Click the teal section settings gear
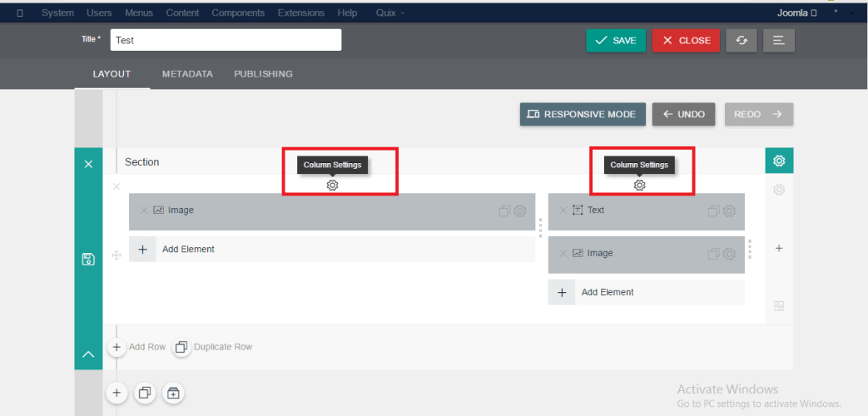The height and width of the screenshot is (416, 868). [779, 161]
